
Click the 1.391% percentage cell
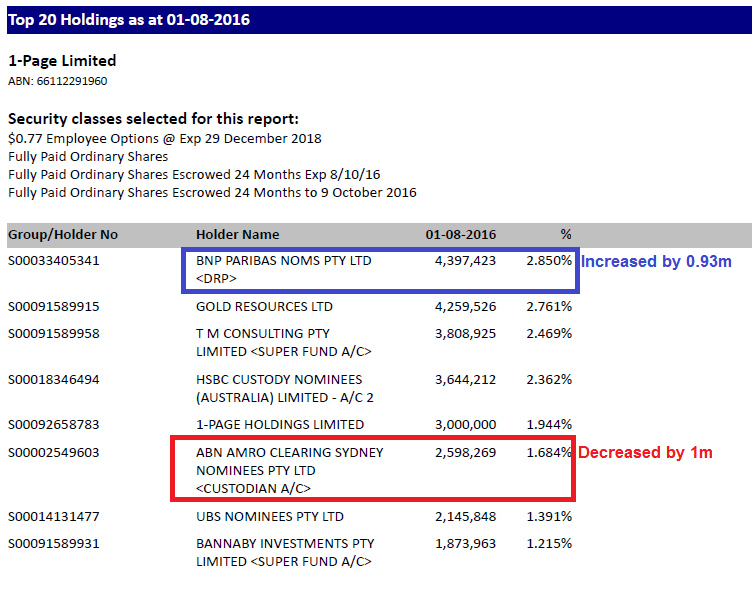coord(549,517)
